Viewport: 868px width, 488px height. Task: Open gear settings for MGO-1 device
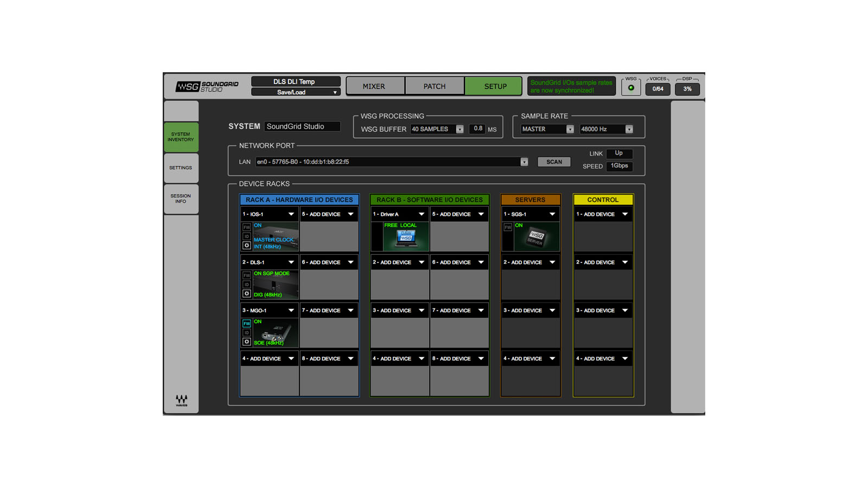click(247, 342)
